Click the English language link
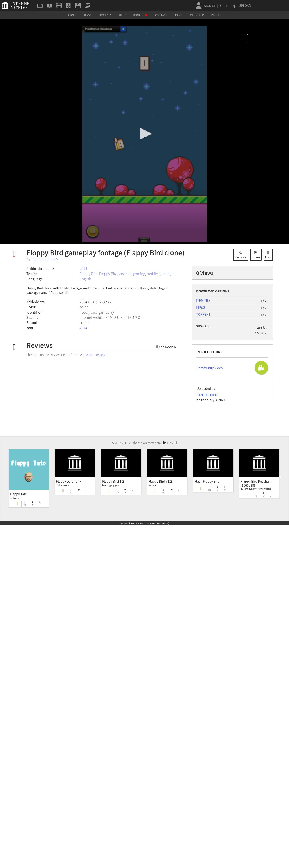 tap(85, 279)
